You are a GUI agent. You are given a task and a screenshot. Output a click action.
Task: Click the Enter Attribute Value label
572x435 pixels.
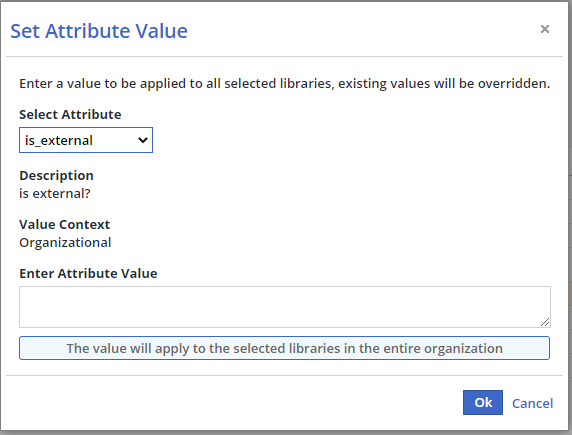tap(88, 273)
